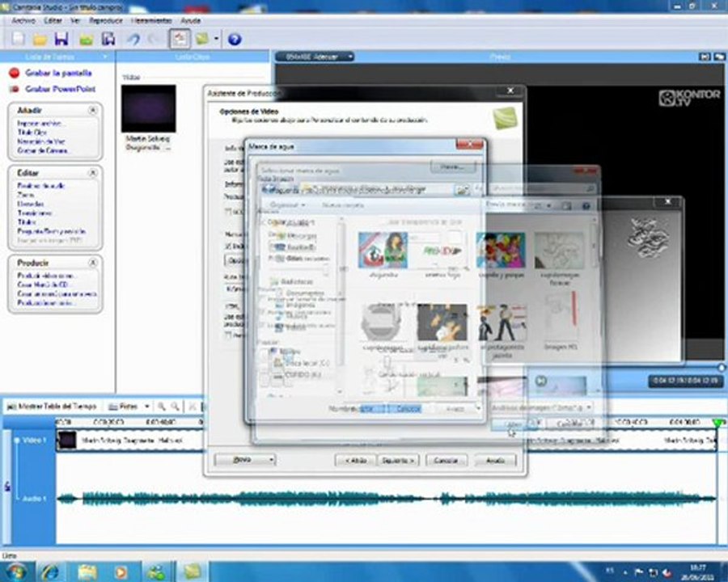Open the Ver menu
Screen dimensions: 728x582
coord(75,20)
